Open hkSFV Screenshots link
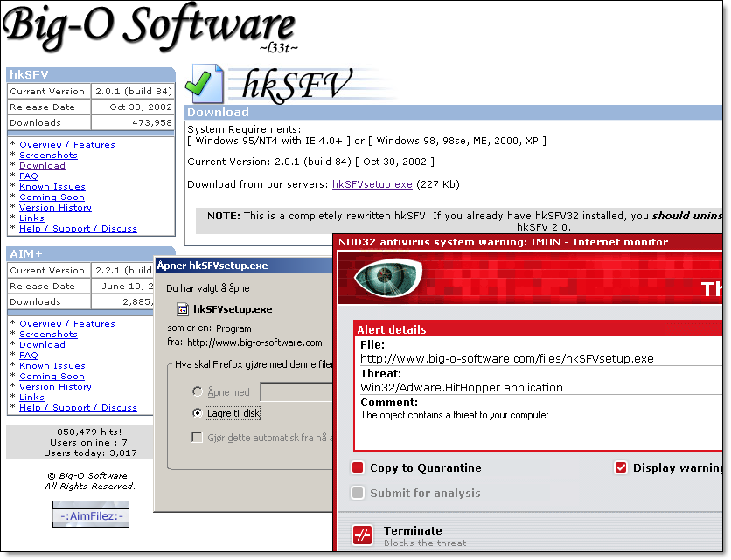731x560 pixels. [48, 156]
